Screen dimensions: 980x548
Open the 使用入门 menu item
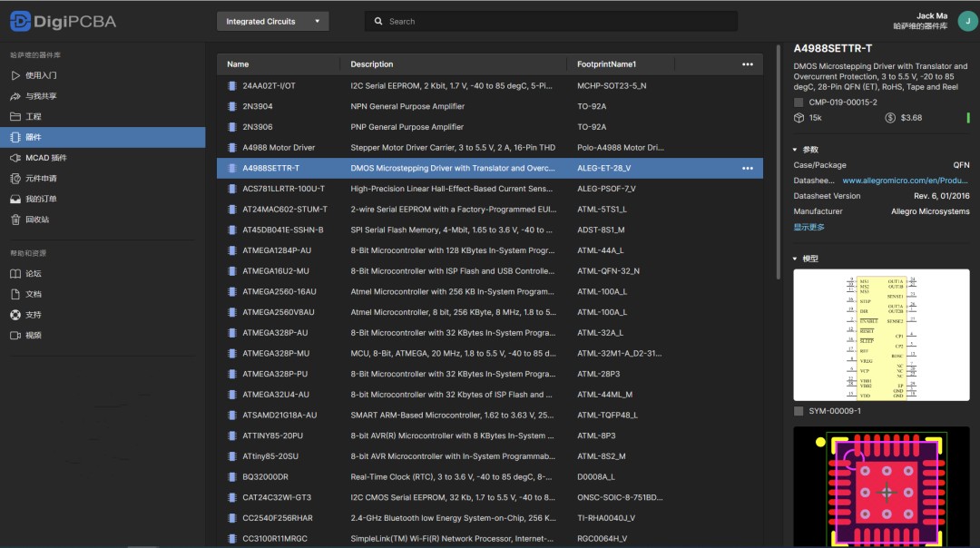103,75
